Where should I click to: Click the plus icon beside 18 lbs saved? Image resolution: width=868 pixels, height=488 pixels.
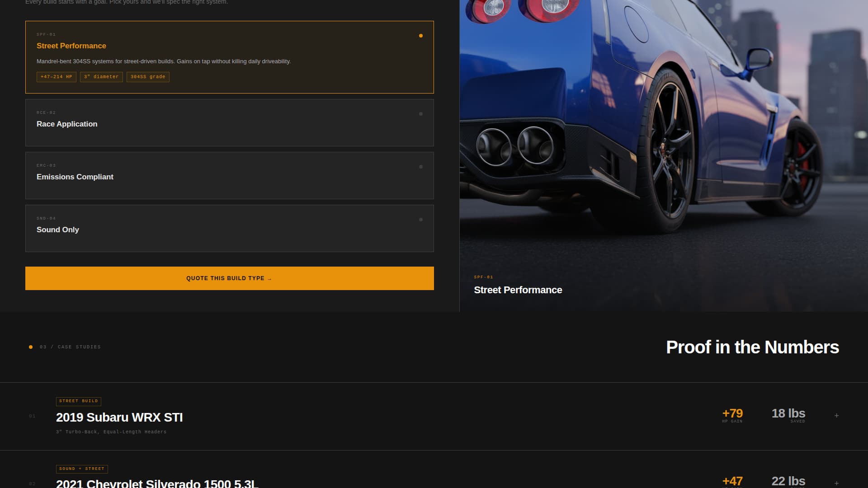click(x=836, y=414)
